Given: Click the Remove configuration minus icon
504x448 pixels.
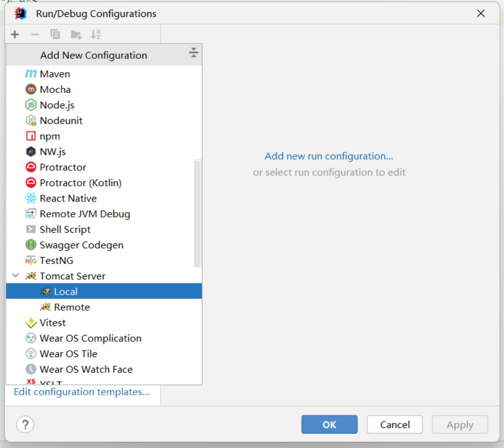Looking at the screenshot, I should 35,35.
